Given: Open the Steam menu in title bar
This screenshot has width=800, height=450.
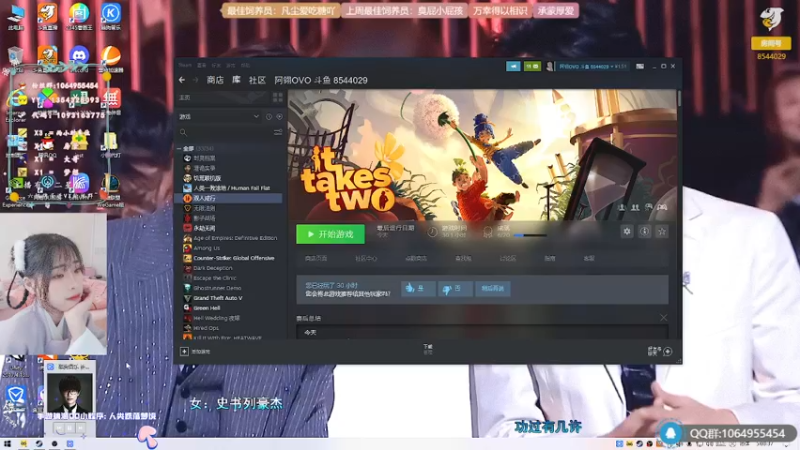Looking at the screenshot, I should [185, 65].
